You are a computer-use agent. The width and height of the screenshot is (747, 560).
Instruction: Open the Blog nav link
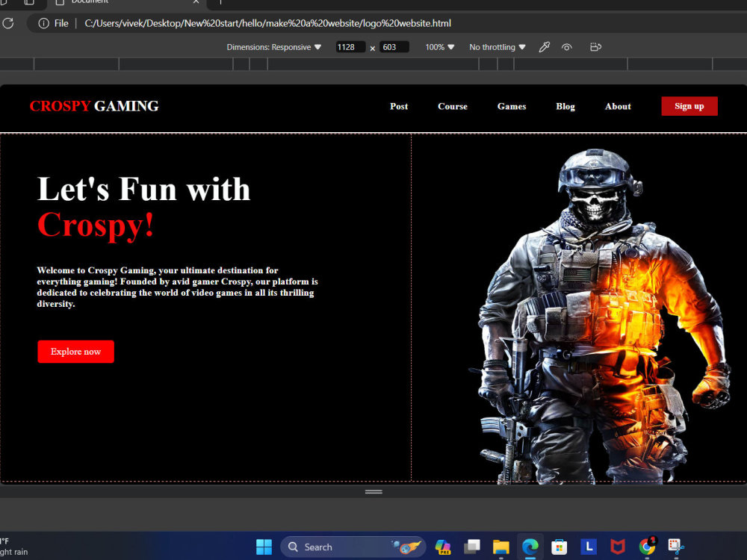(x=565, y=107)
